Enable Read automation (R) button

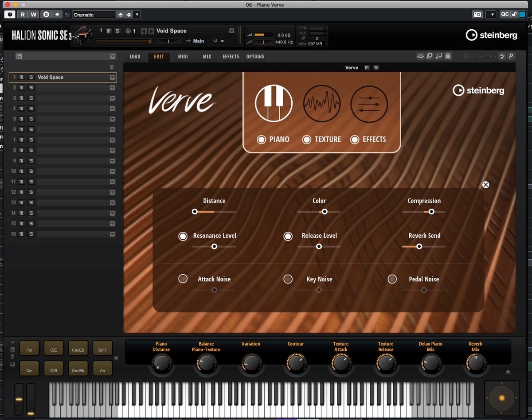coord(23,15)
